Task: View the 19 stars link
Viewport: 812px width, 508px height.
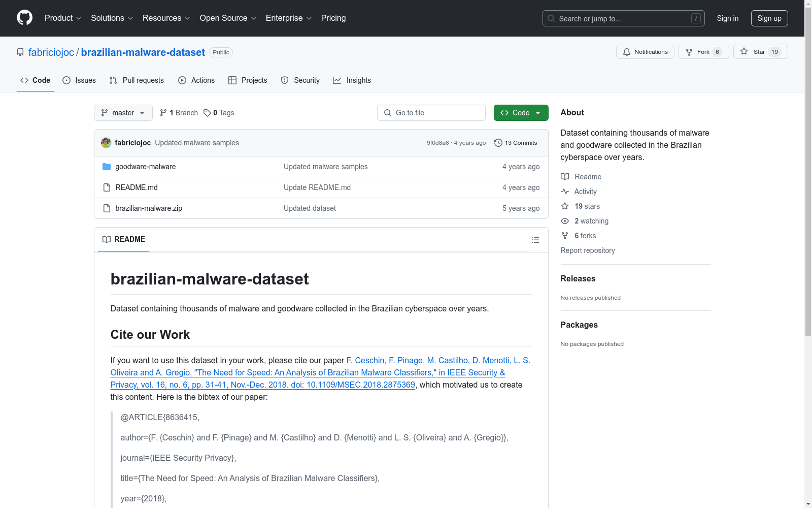Action: click(x=581, y=206)
